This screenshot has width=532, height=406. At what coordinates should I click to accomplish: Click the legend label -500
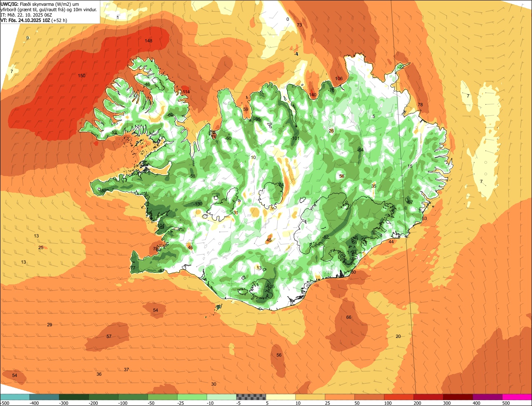pyautogui.click(x=5, y=403)
